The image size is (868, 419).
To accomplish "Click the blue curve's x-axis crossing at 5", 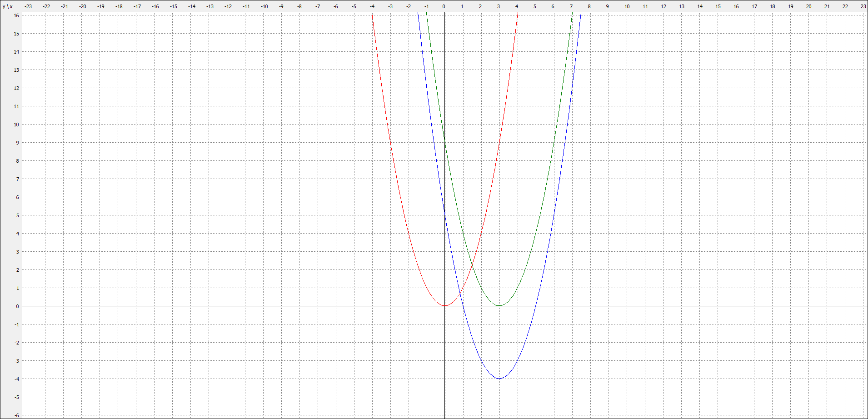I will pyautogui.click(x=535, y=306).
